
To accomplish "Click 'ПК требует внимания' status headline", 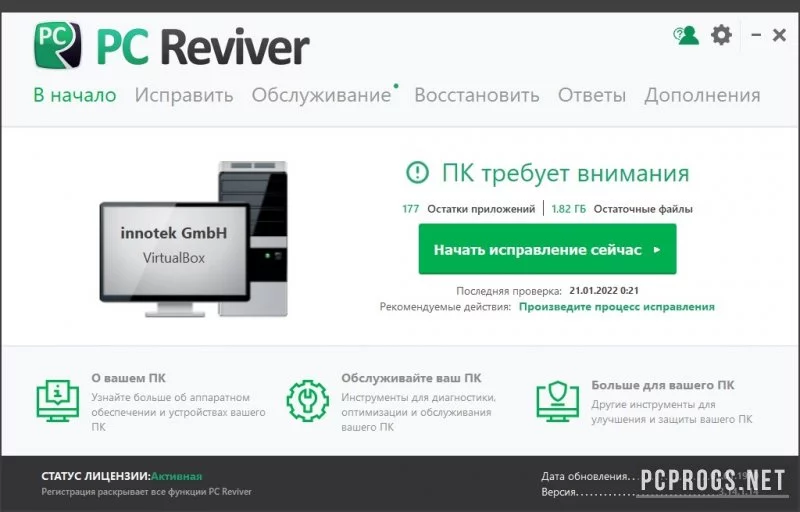I will point(565,173).
